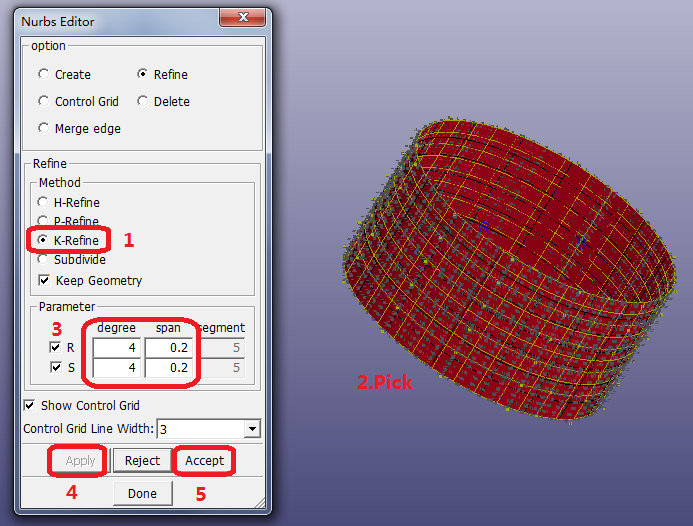Select P-Refine method

[43, 221]
